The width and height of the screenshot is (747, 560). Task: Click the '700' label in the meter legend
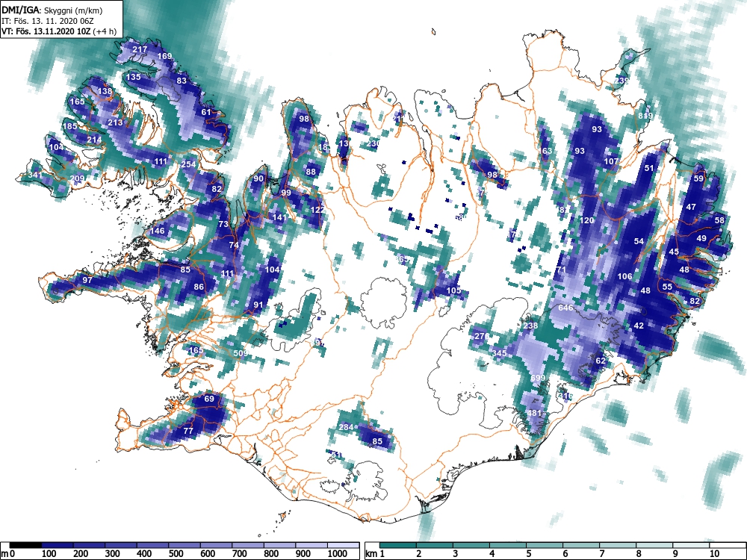(x=239, y=554)
